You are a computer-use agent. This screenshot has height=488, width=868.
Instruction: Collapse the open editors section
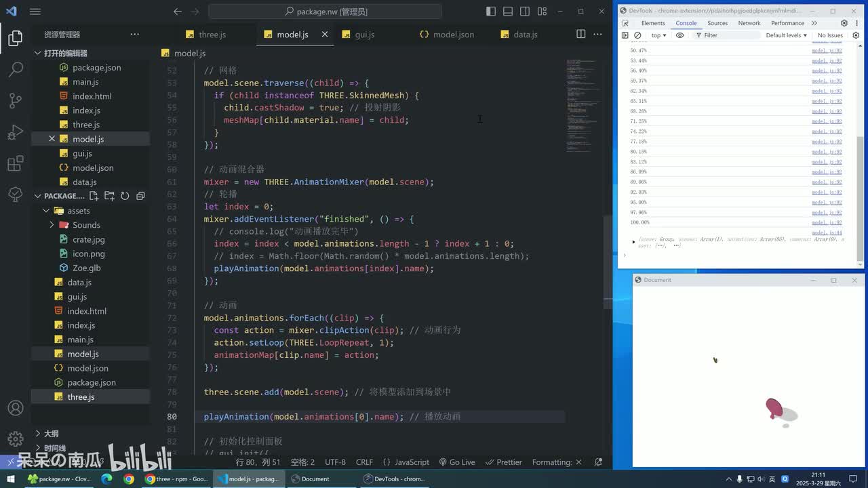38,53
